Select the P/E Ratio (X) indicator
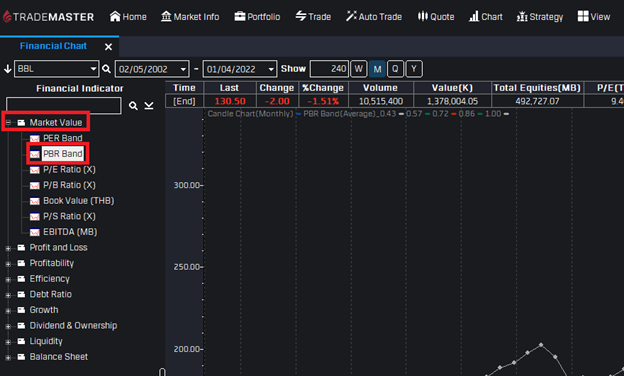This screenshot has height=376, width=624. point(69,169)
